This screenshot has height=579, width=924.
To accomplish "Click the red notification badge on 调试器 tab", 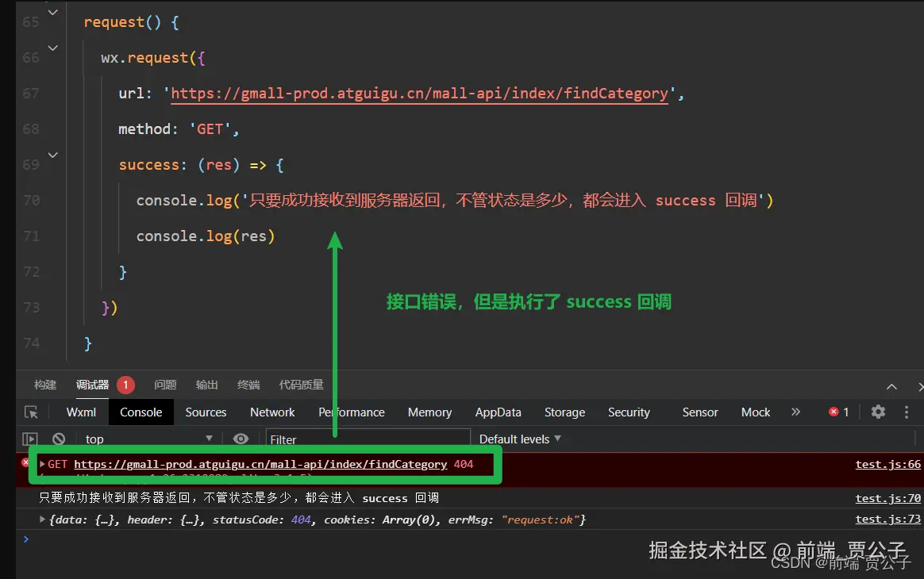I will pos(125,384).
